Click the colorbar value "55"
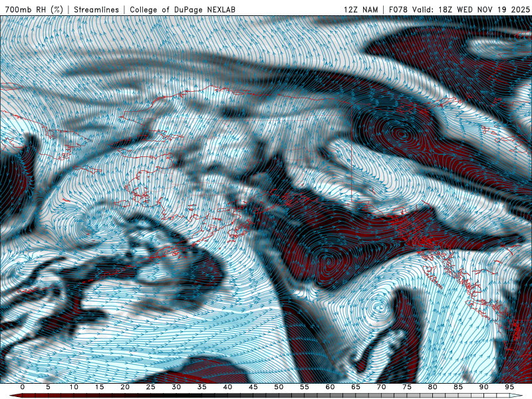532x399 pixels. tap(305, 387)
